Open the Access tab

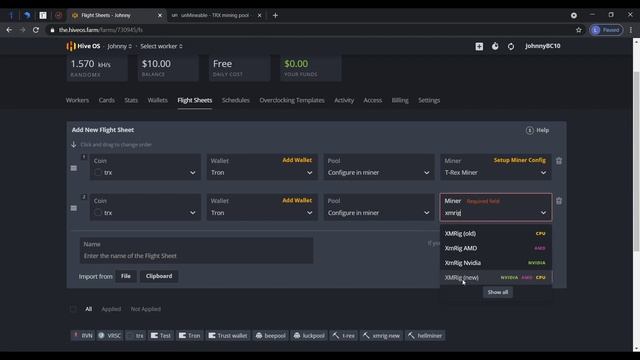373,100
